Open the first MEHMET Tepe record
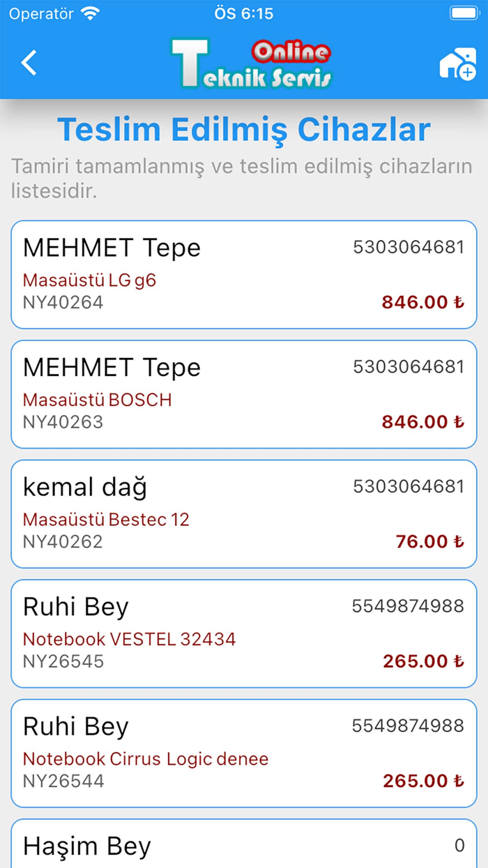 pos(243,272)
